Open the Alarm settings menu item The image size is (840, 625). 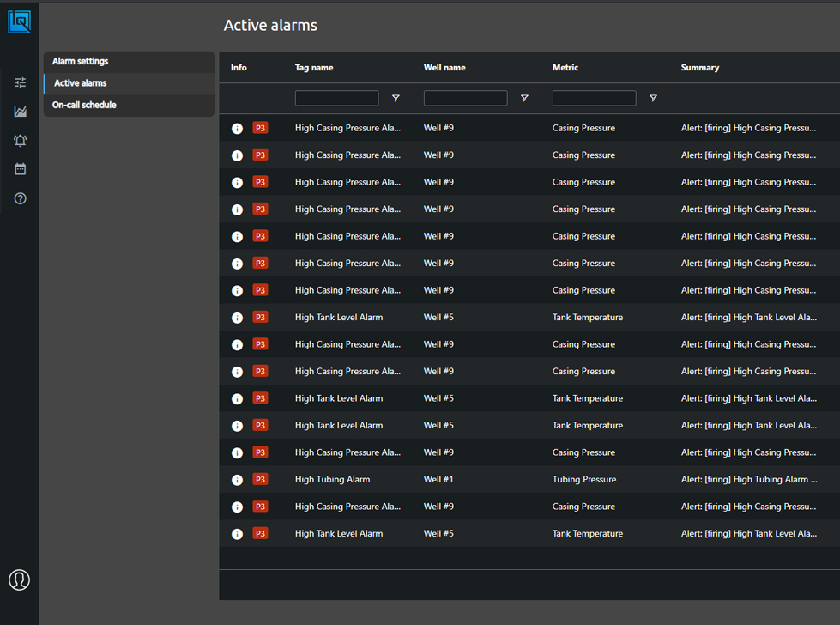pyautogui.click(x=129, y=61)
